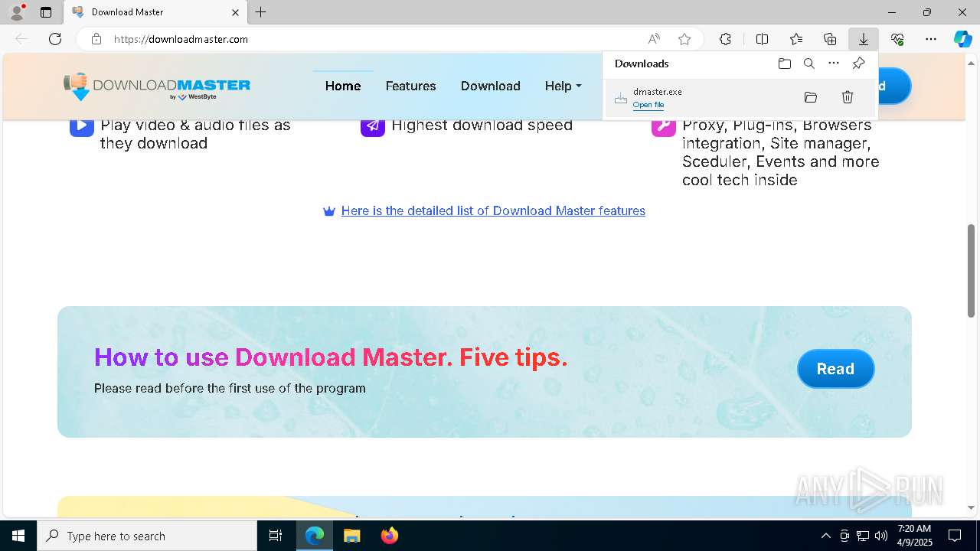This screenshot has width=980, height=551.
Task: Click the How to use Download Master heading
Action: pyautogui.click(x=331, y=357)
